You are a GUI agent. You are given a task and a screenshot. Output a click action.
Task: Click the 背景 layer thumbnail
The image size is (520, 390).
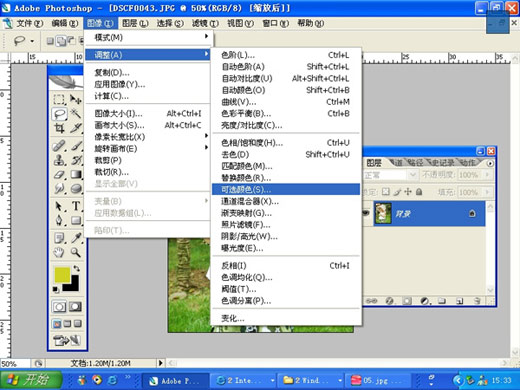(x=383, y=213)
